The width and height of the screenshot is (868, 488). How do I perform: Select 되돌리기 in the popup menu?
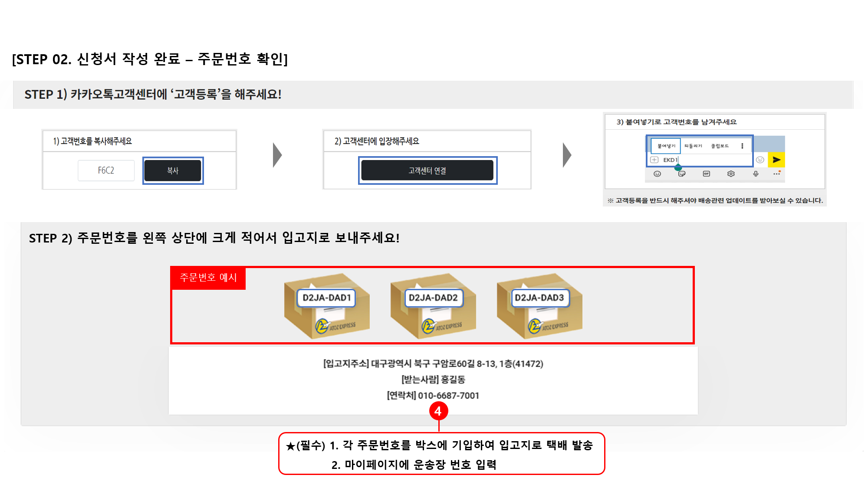[x=693, y=146]
